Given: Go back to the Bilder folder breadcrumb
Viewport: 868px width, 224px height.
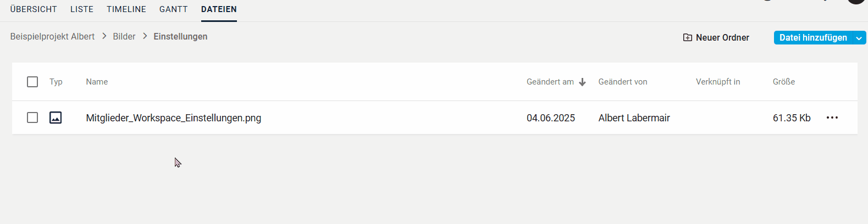Looking at the screenshot, I should coord(124,36).
